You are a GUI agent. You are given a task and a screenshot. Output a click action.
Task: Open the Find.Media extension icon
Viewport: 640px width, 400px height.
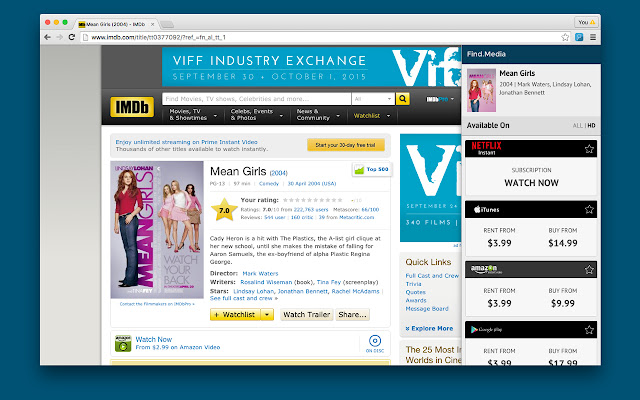pos(579,37)
